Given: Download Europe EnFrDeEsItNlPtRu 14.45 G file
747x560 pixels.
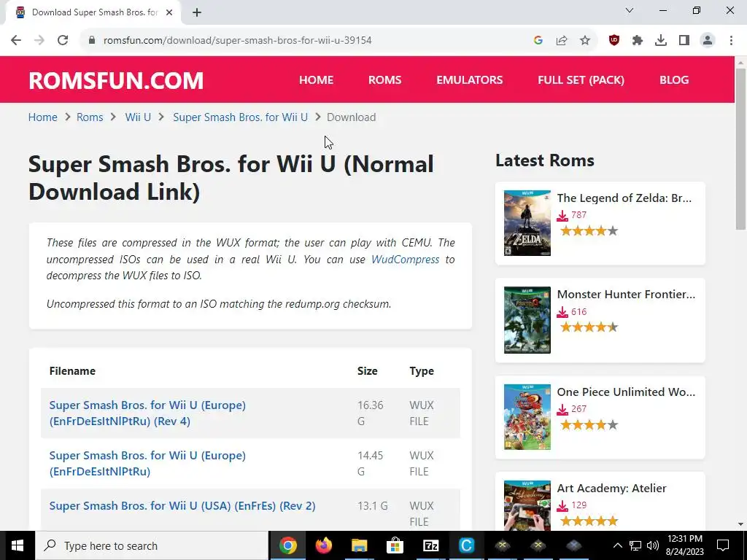Looking at the screenshot, I should coord(147,463).
